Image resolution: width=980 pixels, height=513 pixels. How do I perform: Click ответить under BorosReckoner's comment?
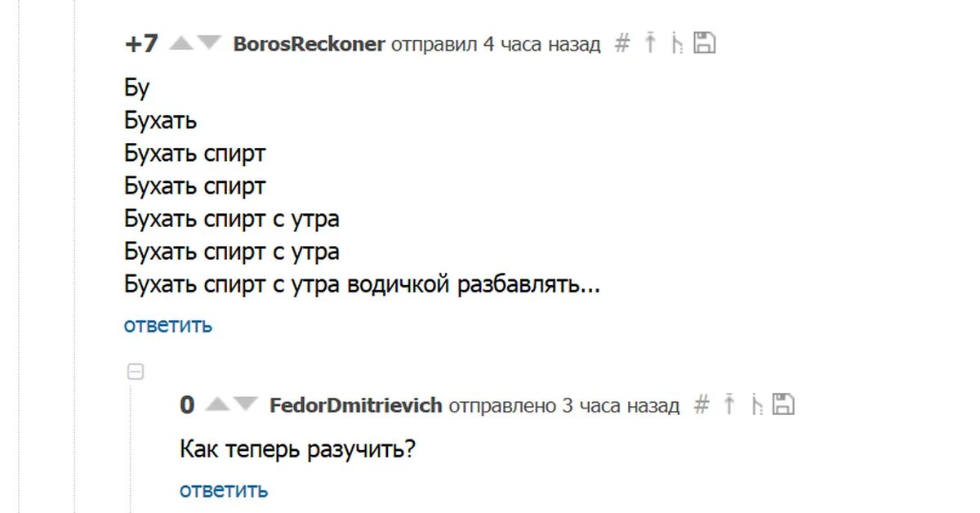tap(168, 325)
